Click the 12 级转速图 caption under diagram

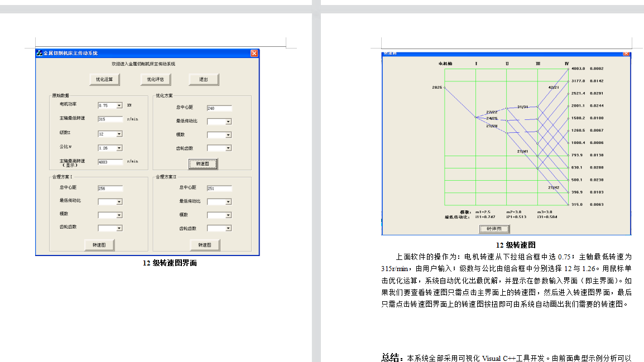[516, 245]
